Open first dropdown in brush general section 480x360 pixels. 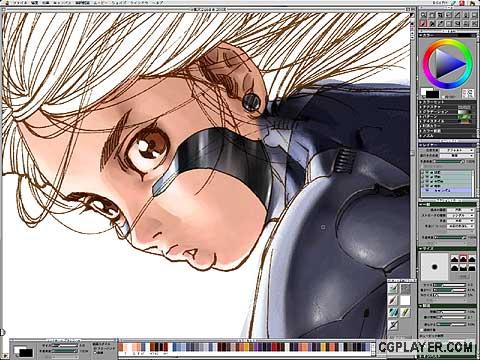click(461, 210)
